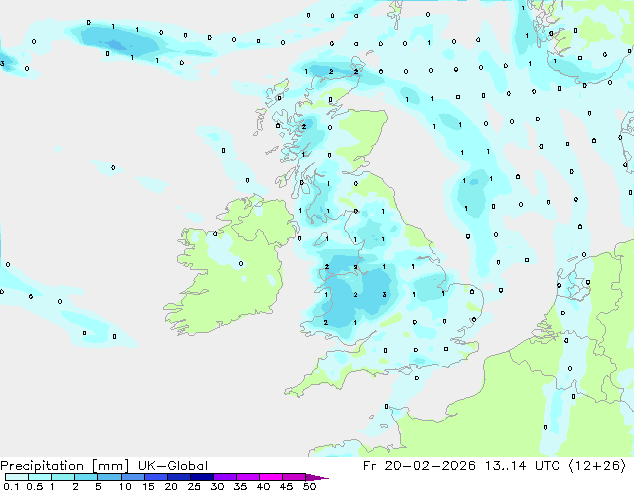Click the 20–25 mm legend swatch
Viewport: 634px width, 490px height.
point(179,477)
